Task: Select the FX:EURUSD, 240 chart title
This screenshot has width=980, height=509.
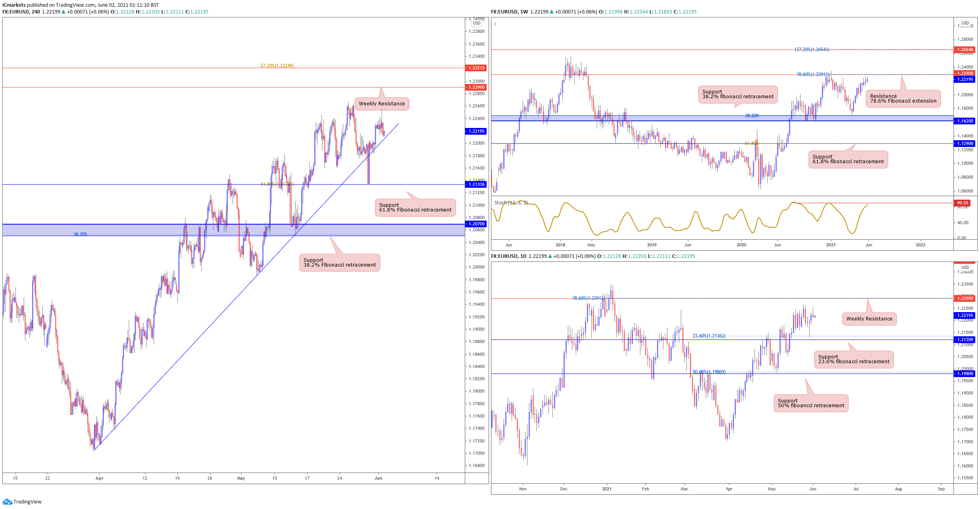Action: coord(21,12)
